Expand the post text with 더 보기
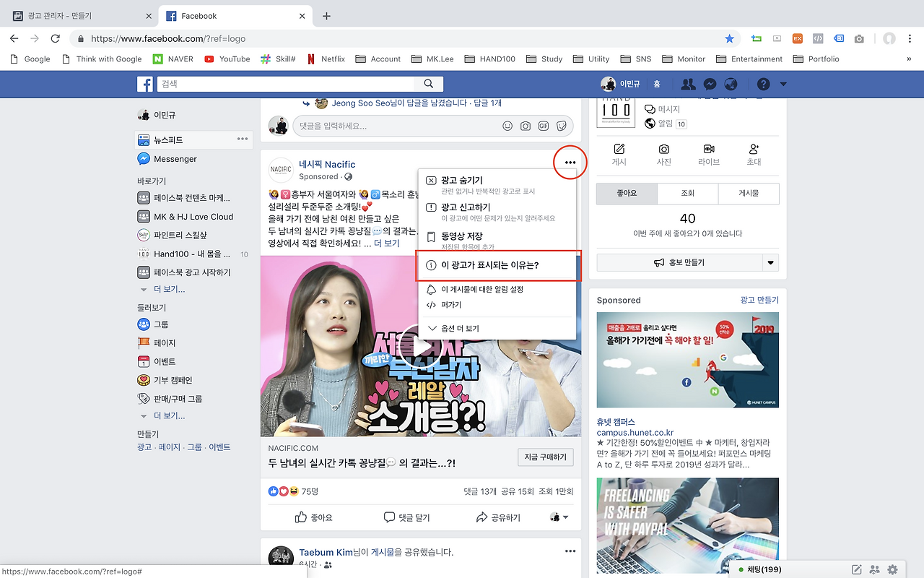 387,243
